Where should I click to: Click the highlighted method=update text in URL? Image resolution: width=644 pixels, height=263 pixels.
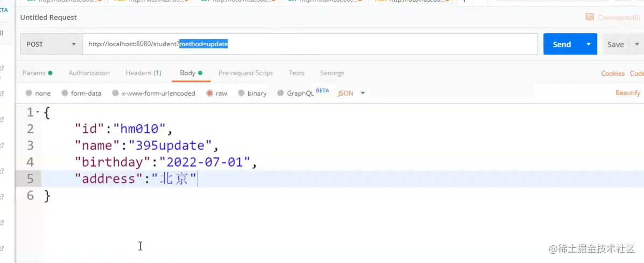pos(204,44)
